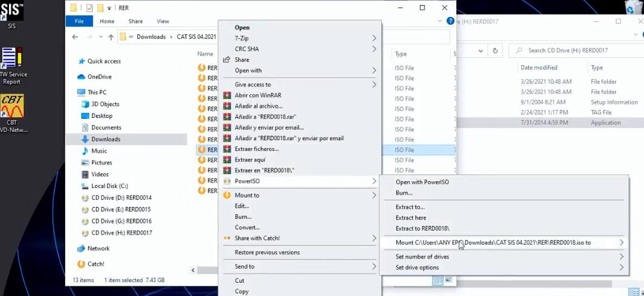The image size is (644, 296).
Task: Click Search CD Drive (H:) RERD0017 field
Action: point(576,51)
